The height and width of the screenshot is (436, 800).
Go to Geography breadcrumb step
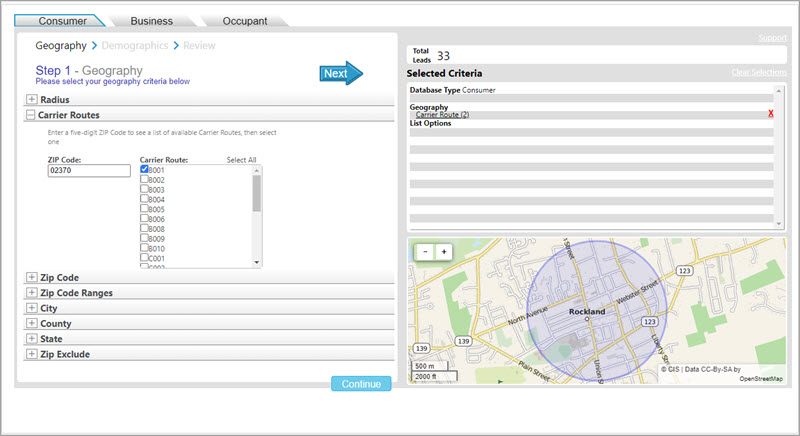tap(61, 45)
